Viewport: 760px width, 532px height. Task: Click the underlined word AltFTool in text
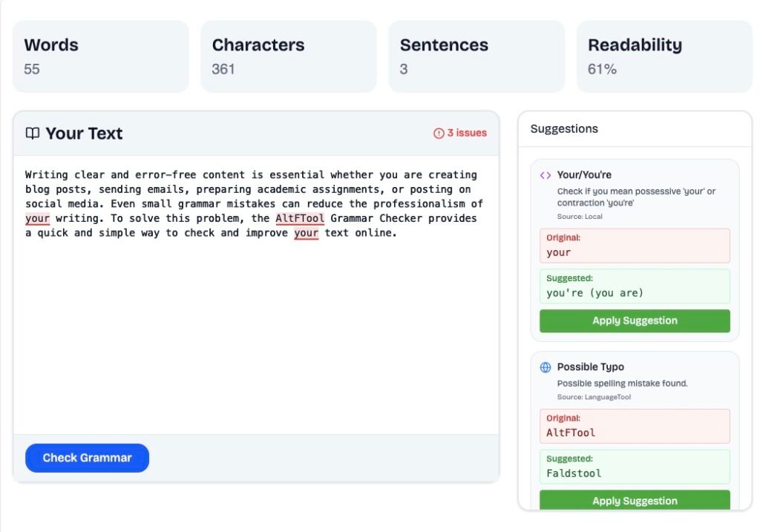coord(300,219)
